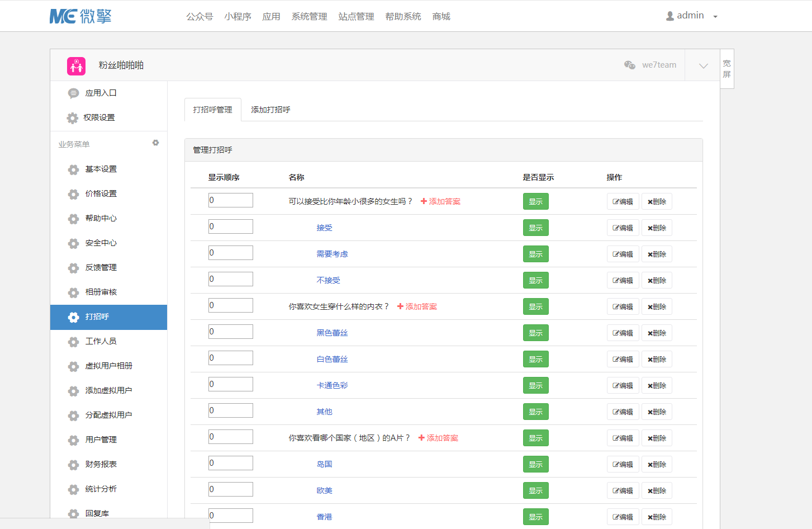Open 应用入口 with the chat bubble icon
The image size is (812, 529).
pyautogui.click(x=73, y=93)
